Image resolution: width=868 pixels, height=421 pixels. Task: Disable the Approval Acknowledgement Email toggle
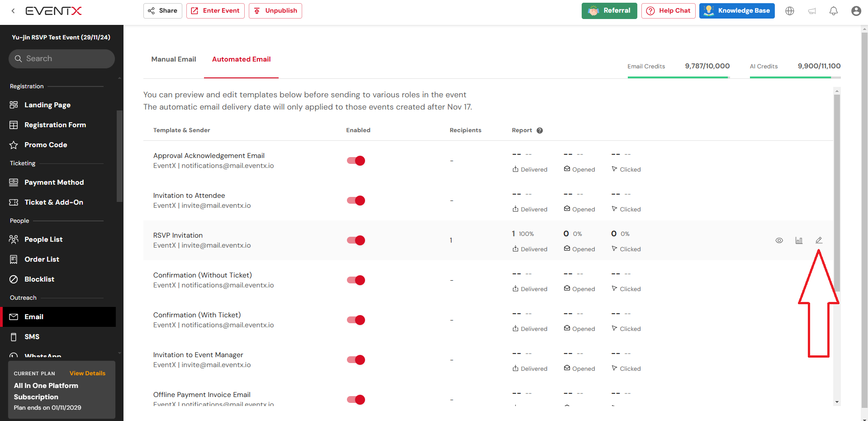tap(356, 161)
